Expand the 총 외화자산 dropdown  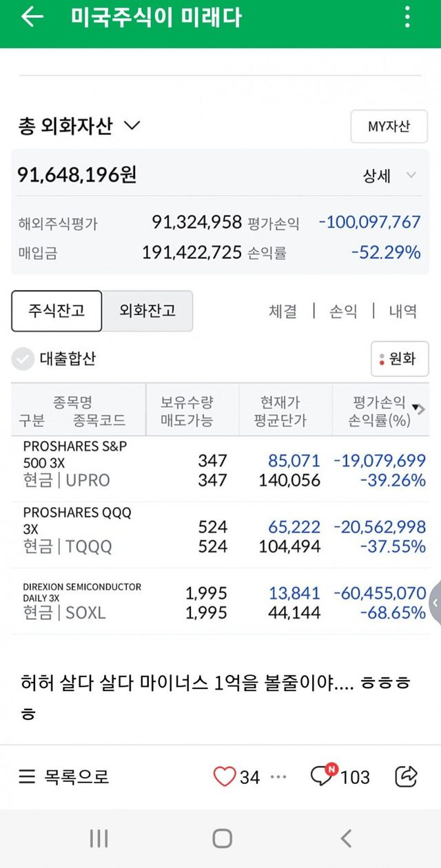131,126
